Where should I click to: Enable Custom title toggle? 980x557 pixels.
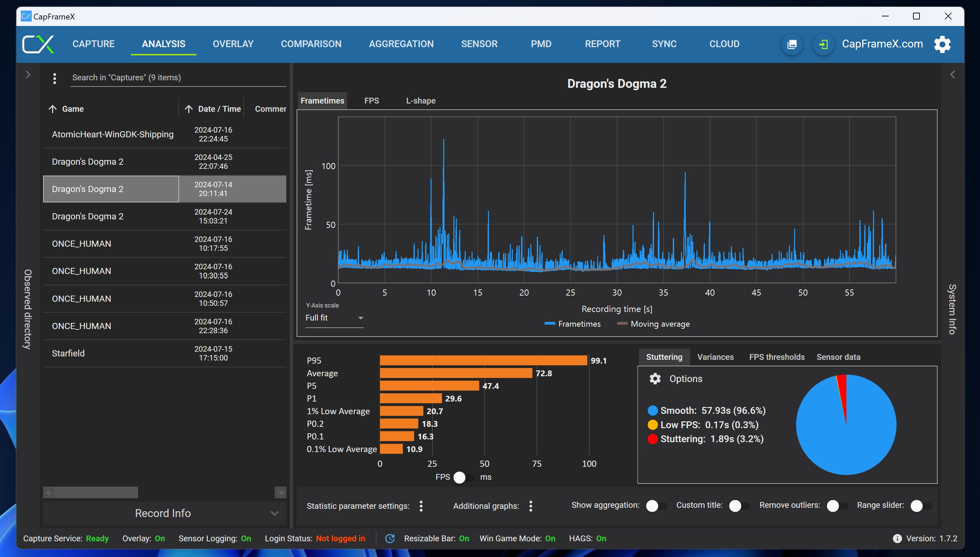coord(739,505)
